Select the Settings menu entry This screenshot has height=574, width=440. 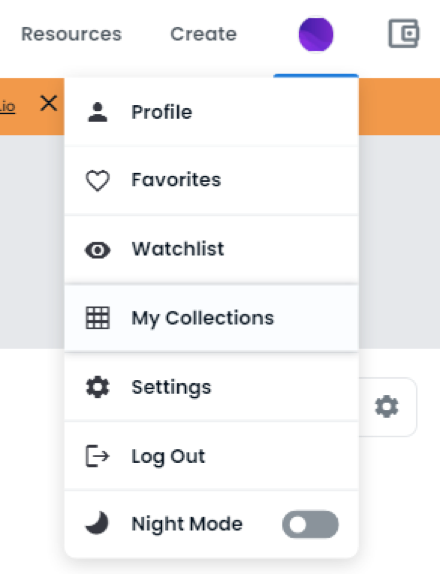(x=212, y=387)
